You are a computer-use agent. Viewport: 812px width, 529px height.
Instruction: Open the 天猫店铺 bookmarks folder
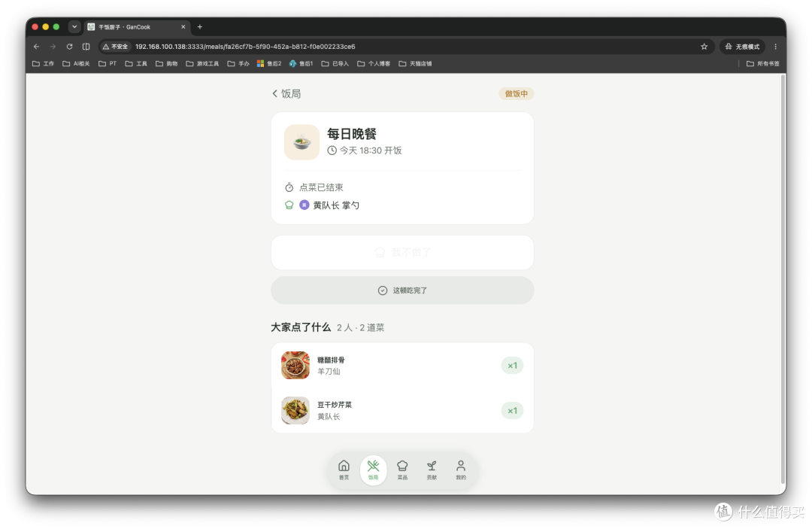[x=415, y=64]
